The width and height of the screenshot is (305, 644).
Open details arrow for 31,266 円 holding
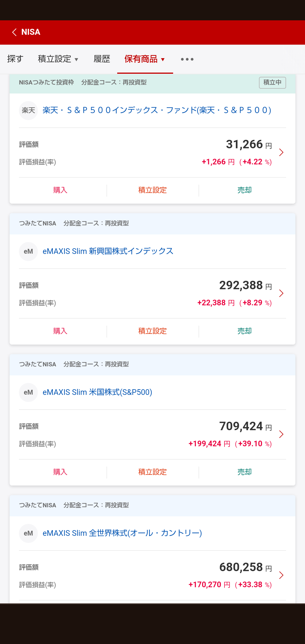pyautogui.click(x=281, y=153)
